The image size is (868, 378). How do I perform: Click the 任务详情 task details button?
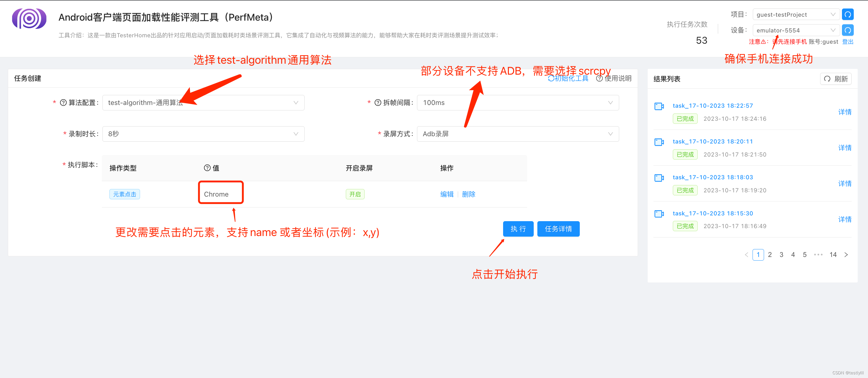pos(557,228)
